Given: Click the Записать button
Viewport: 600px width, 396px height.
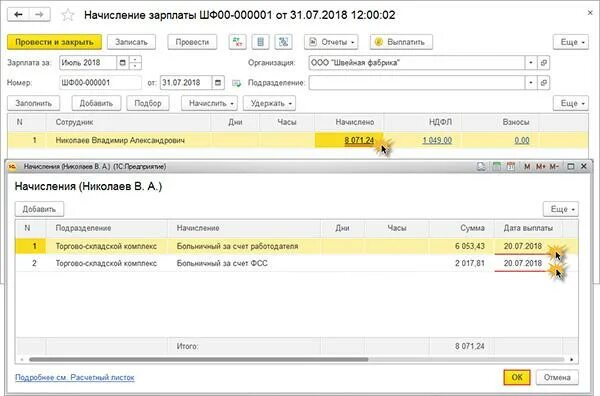Looking at the screenshot, I should pos(131,42).
